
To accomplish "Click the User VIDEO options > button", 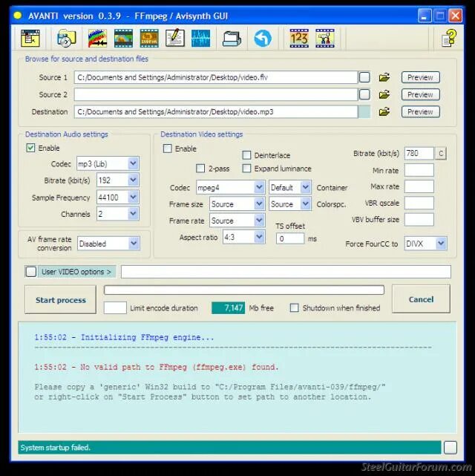I will pyautogui.click(x=76, y=271).
